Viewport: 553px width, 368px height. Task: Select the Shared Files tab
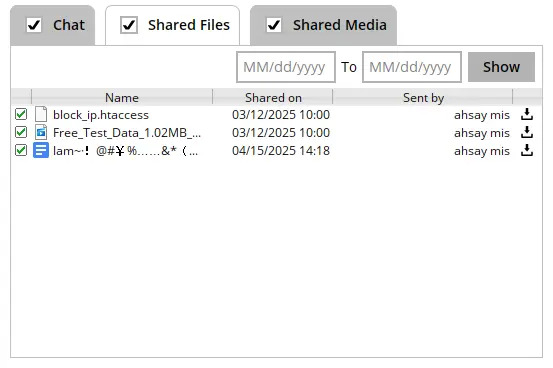172,25
